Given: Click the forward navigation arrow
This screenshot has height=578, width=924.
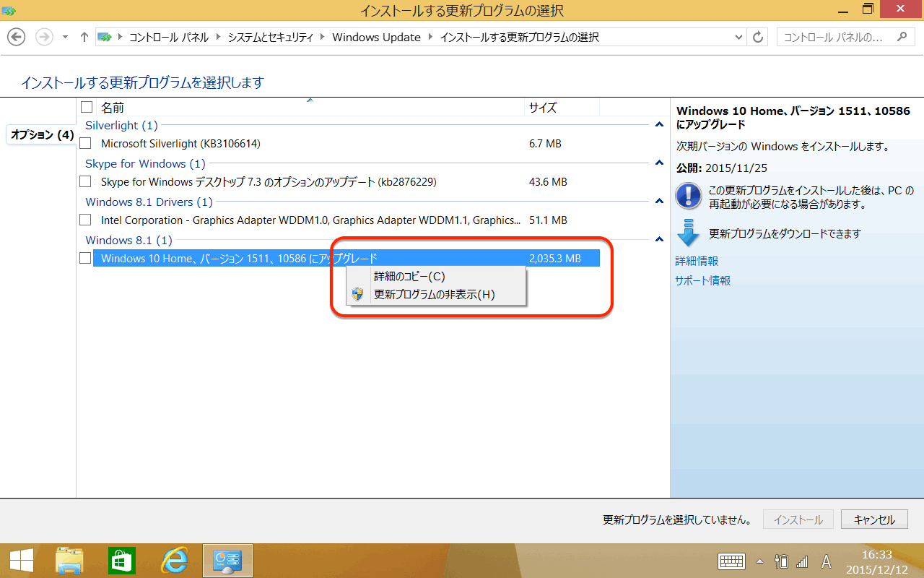Looking at the screenshot, I should tap(44, 37).
